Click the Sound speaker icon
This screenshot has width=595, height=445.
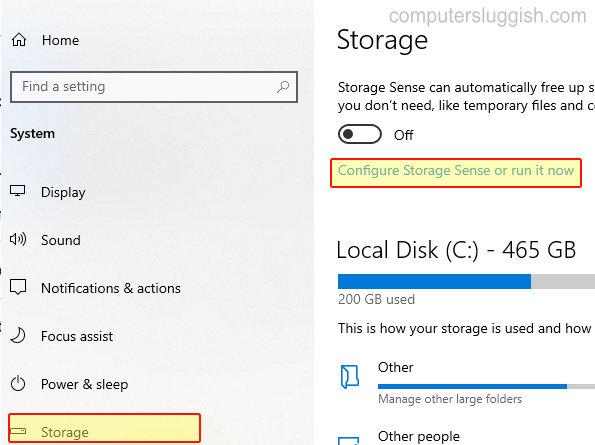(18, 239)
